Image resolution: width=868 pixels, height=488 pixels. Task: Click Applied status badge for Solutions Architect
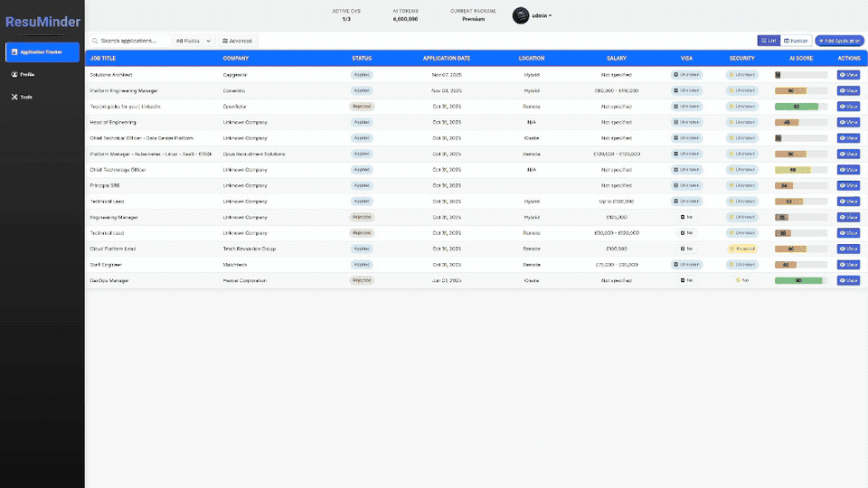362,75
